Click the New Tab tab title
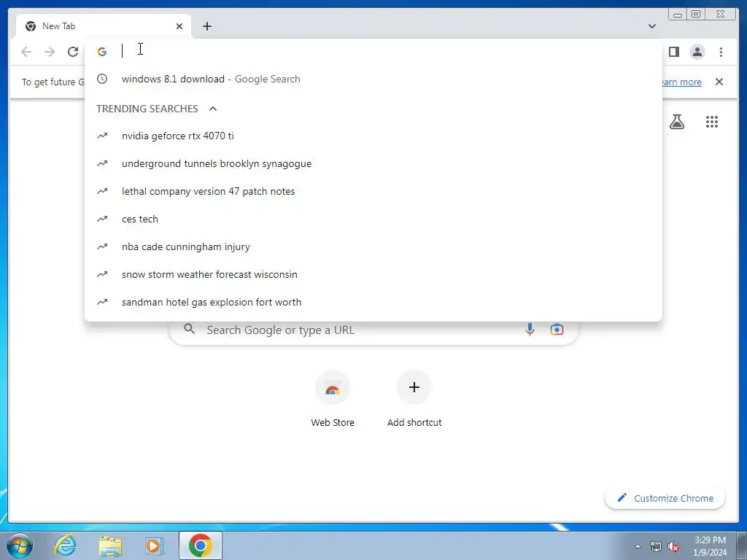Image resolution: width=747 pixels, height=560 pixels. 58,26
